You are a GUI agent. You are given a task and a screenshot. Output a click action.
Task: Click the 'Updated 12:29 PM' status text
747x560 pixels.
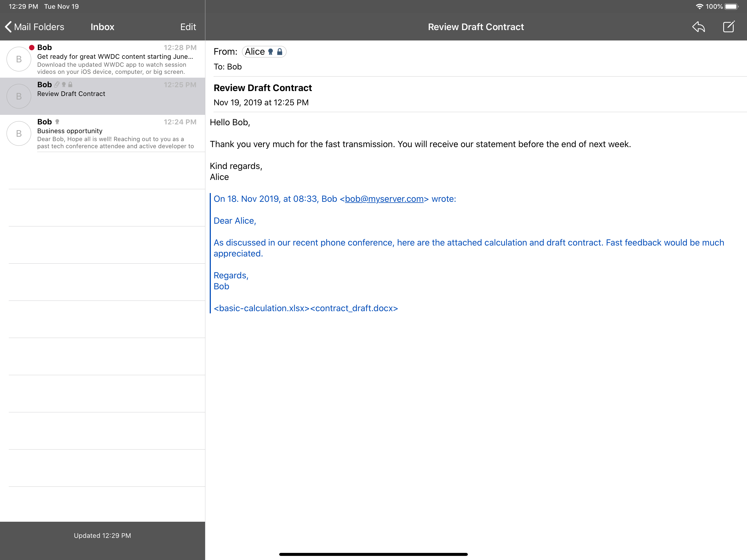click(x=102, y=535)
